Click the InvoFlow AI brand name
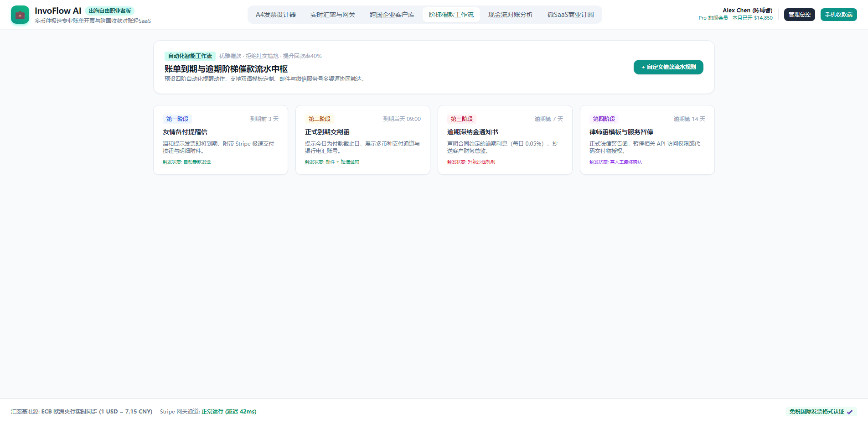Screen dimensions: 868x424 pyautogui.click(x=58, y=11)
